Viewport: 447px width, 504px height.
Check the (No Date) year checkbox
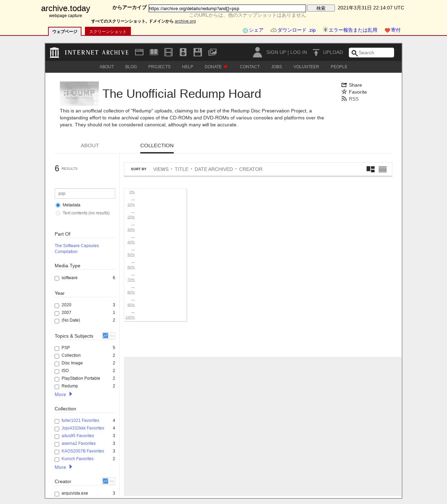[57, 321]
